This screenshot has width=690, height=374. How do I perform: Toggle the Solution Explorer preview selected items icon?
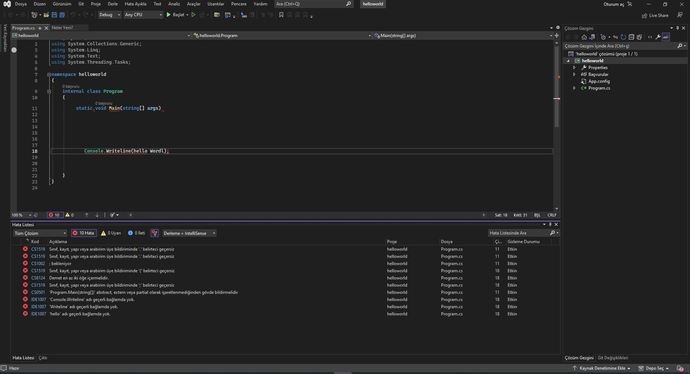(666, 37)
